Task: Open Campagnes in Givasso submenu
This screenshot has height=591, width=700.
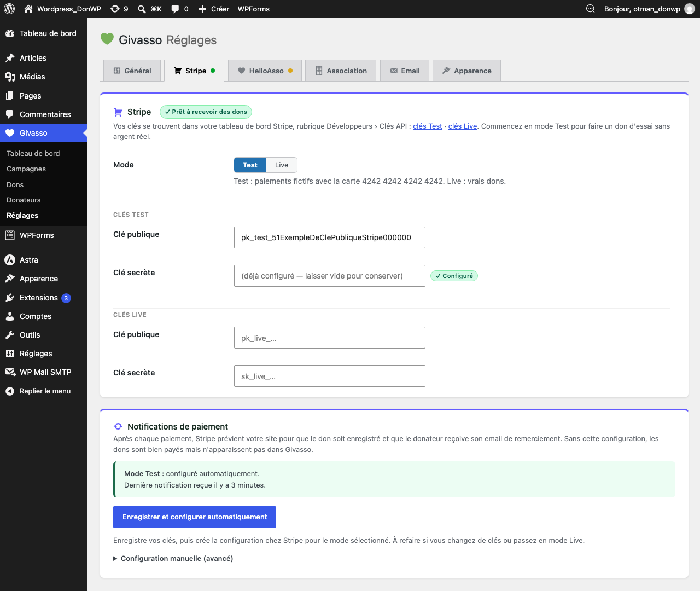Action: [26, 169]
